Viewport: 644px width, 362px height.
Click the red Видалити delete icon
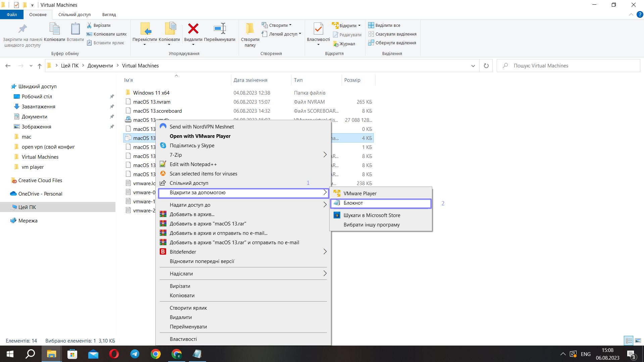coord(193,29)
